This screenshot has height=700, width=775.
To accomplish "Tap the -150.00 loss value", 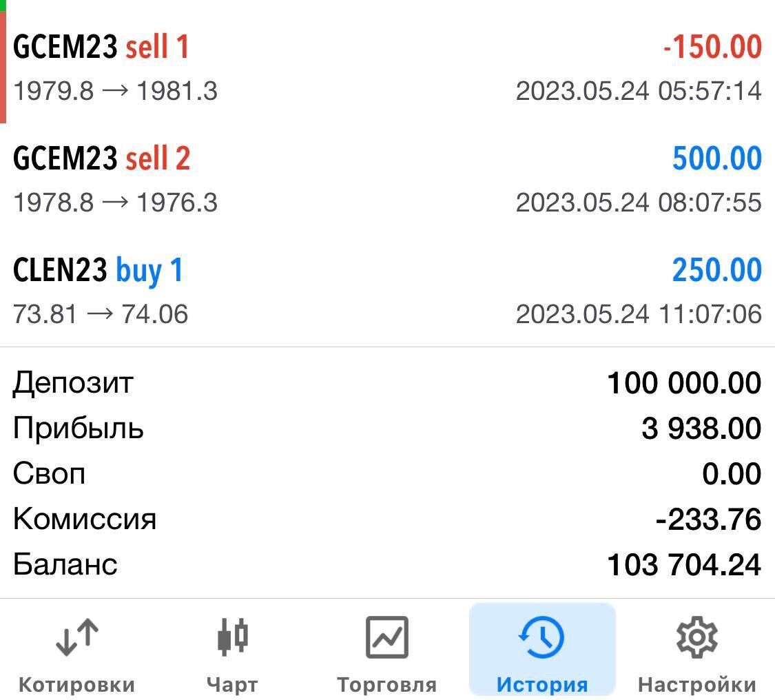I will 712,47.
